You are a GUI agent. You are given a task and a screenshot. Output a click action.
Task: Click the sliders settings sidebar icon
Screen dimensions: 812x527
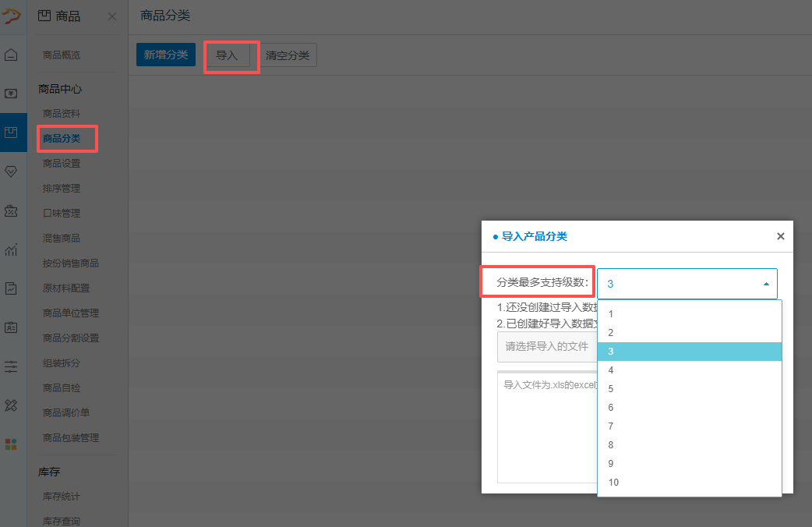[x=11, y=366]
